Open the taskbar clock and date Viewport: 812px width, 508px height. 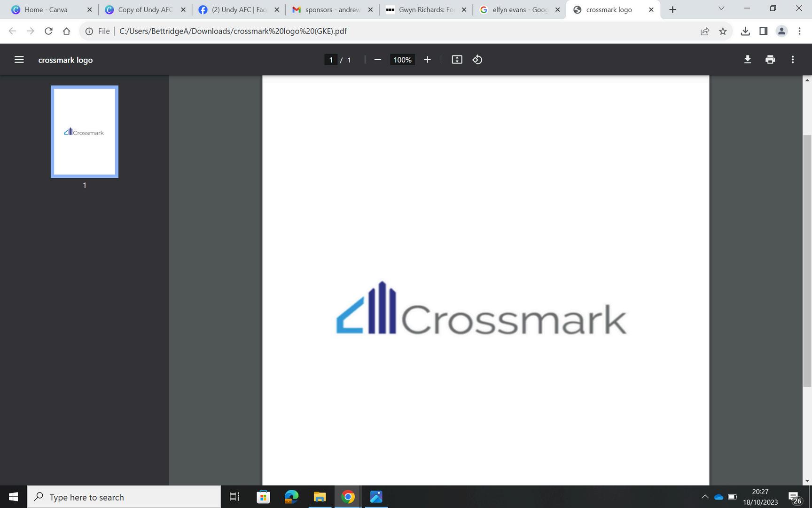760,497
